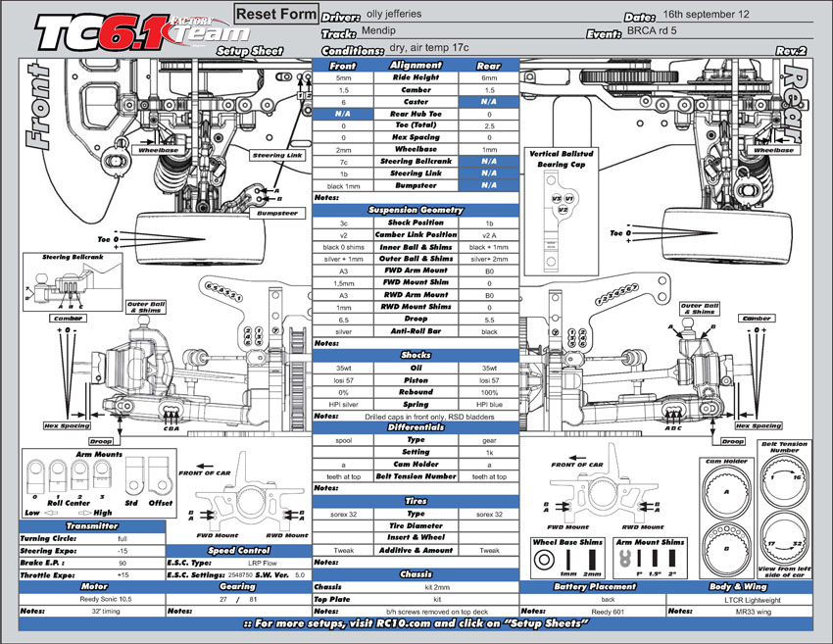Select the front Differential Type field spool
The height and width of the screenshot is (644, 833).
(x=343, y=440)
